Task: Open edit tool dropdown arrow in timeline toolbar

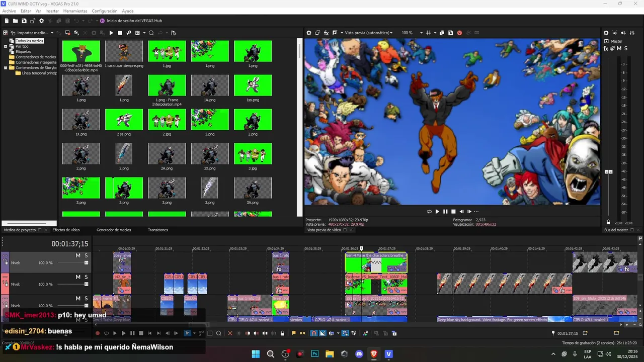Action: 194,333
